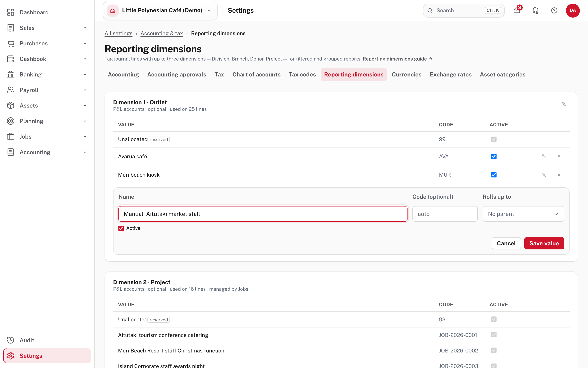The width and height of the screenshot is (588, 368).
Task: Expand the Accounting sidebar menu chevron
Action: click(x=85, y=152)
